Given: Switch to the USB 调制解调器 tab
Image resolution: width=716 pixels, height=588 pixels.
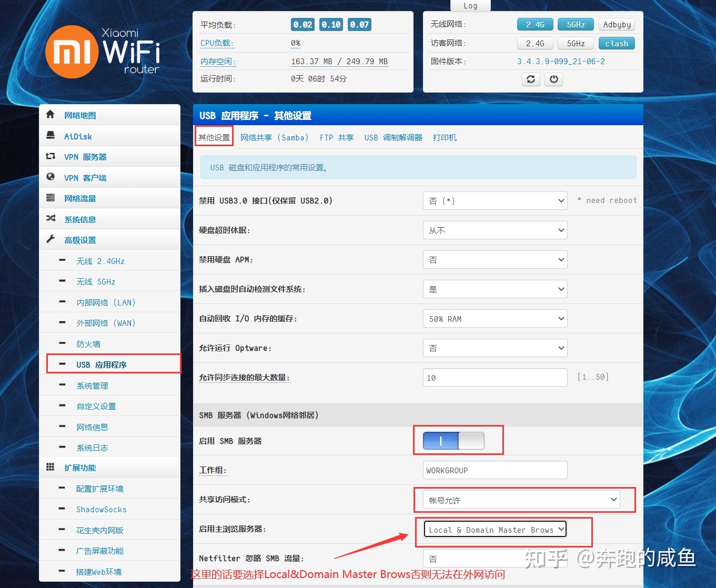Looking at the screenshot, I should tap(394, 137).
